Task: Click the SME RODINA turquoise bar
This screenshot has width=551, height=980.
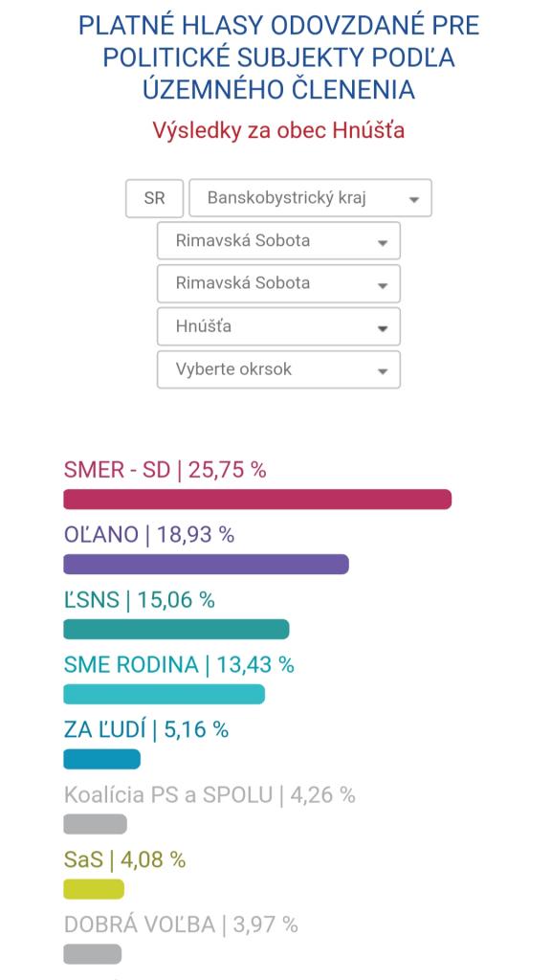Action: 165,695
